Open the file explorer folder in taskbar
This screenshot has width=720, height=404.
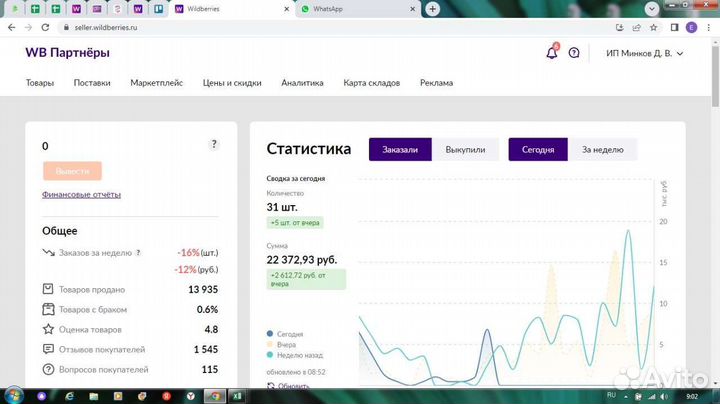[x=94, y=396]
